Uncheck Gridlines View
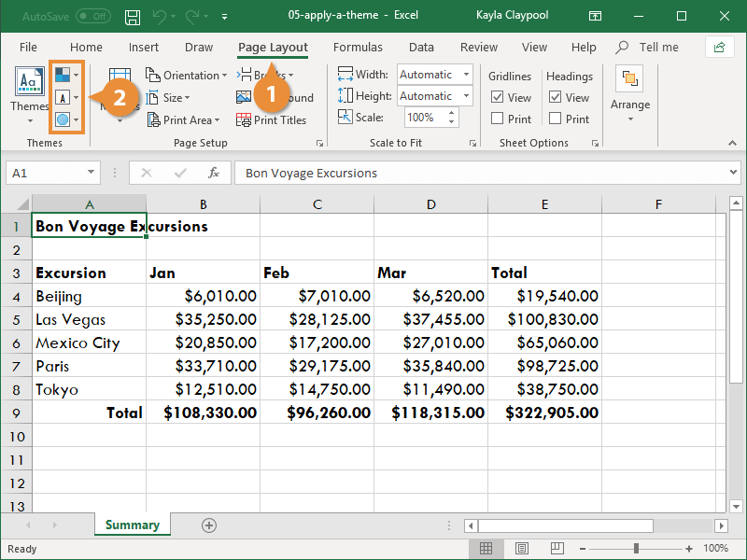 click(500, 97)
